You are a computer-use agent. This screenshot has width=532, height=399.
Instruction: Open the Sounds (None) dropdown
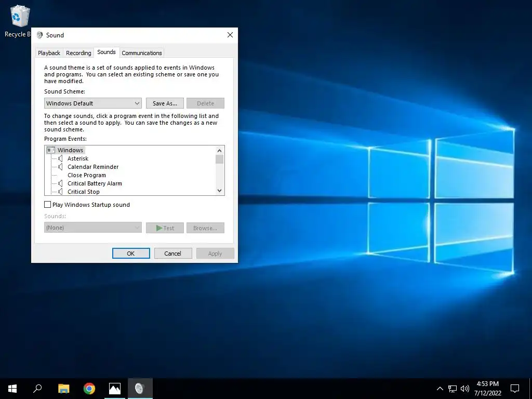point(92,228)
